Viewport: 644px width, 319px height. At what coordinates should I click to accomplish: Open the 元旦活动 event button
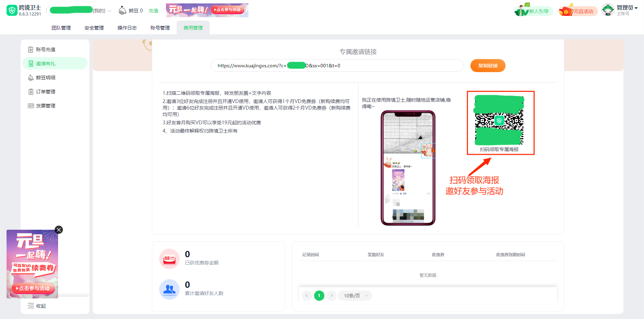[x=578, y=11]
